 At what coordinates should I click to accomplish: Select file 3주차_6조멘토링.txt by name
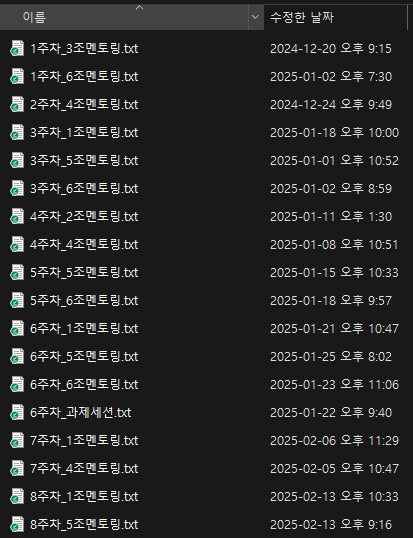84,188
